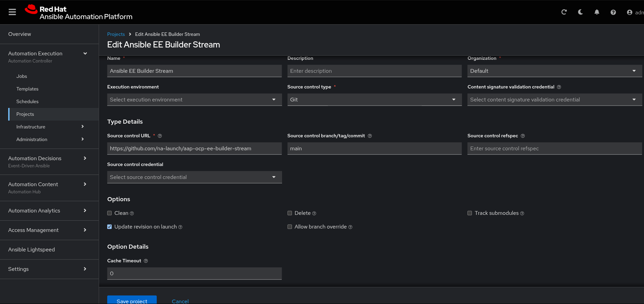Viewport: 644px width, 304px height.
Task: Enable the Clean checkbox
Action: (x=110, y=213)
